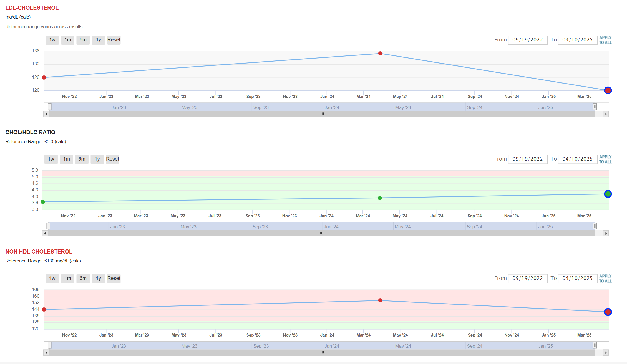Edit the LDL chart From date field
This screenshot has height=364, width=627.
[527, 40]
